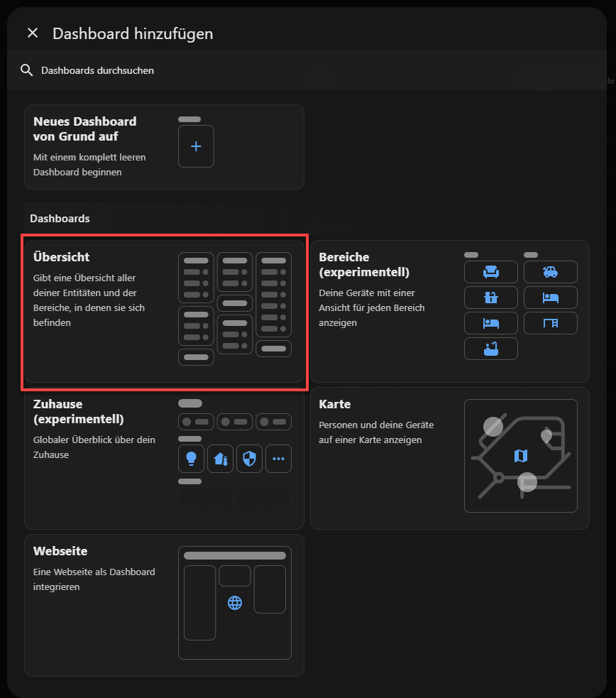Click the car icon in Bereiche preview
This screenshot has height=698, width=616.
pos(550,272)
